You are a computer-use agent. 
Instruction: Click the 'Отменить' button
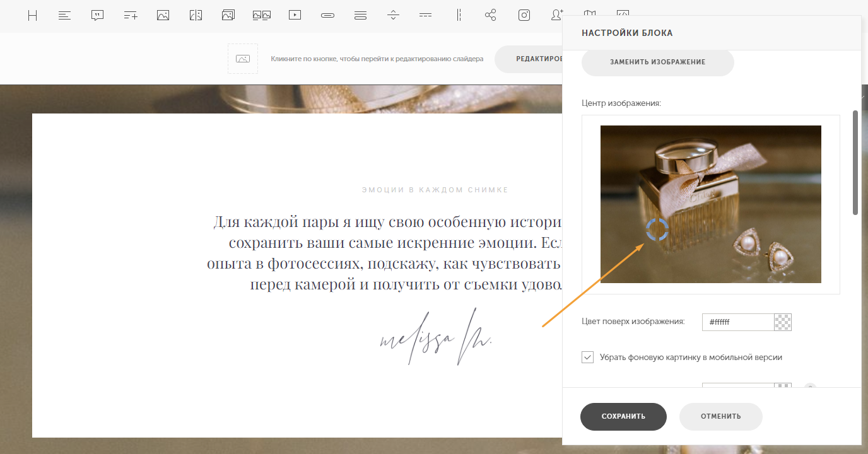coord(720,417)
